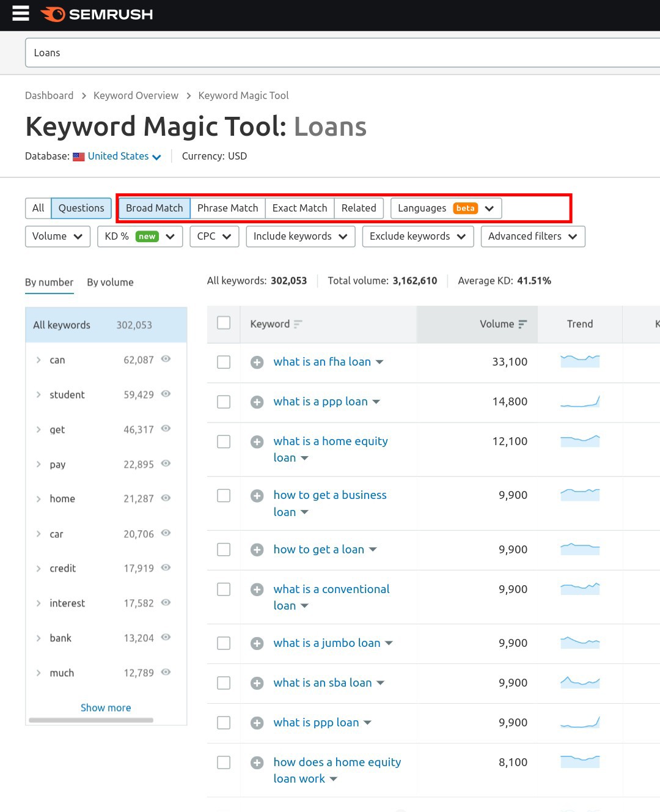Check the 'what is an sba loan' checkbox

point(224,683)
